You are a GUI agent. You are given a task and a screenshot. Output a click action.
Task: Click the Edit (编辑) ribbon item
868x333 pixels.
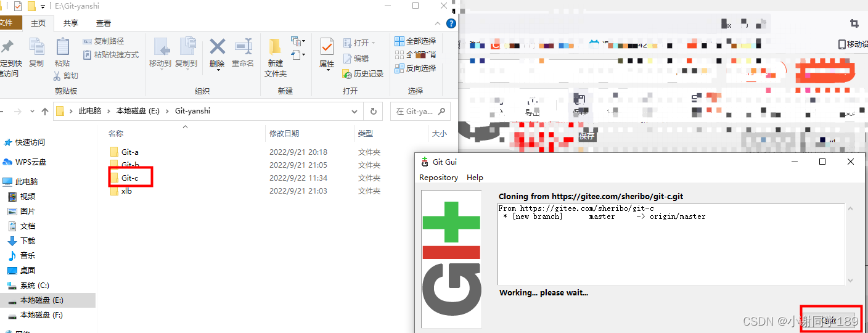356,59
